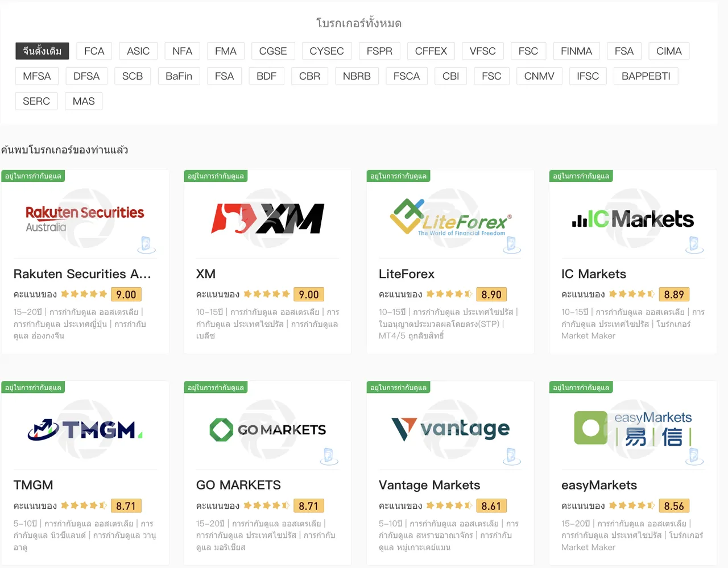View the LiteForex logo image
The height and width of the screenshot is (568, 728).
tap(450, 218)
